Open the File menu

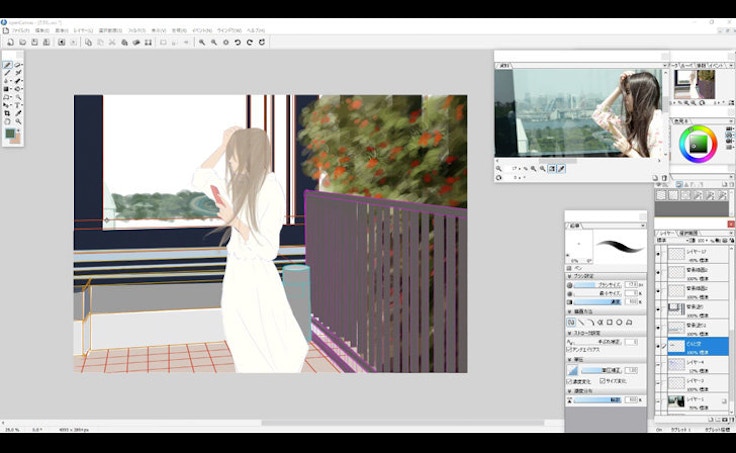point(20,30)
